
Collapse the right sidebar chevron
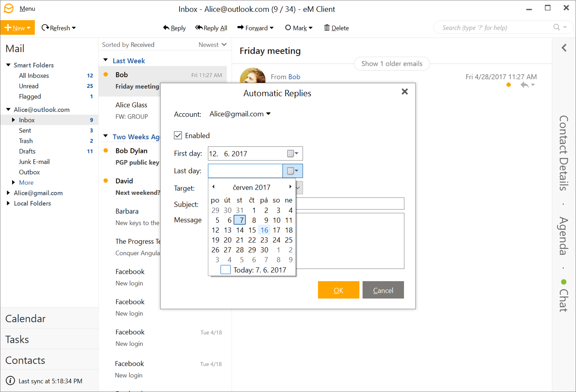coord(564,48)
